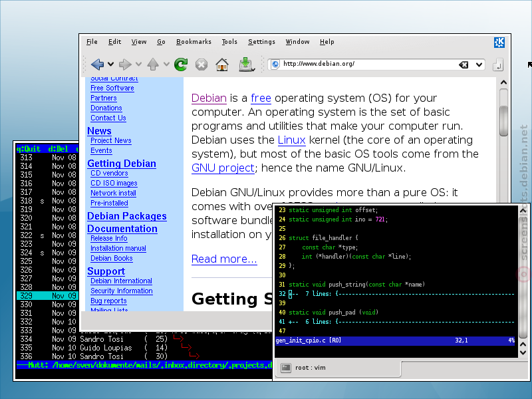Viewport: 532px width, 399px height.
Task: Open the News heading link
Action: (x=99, y=130)
